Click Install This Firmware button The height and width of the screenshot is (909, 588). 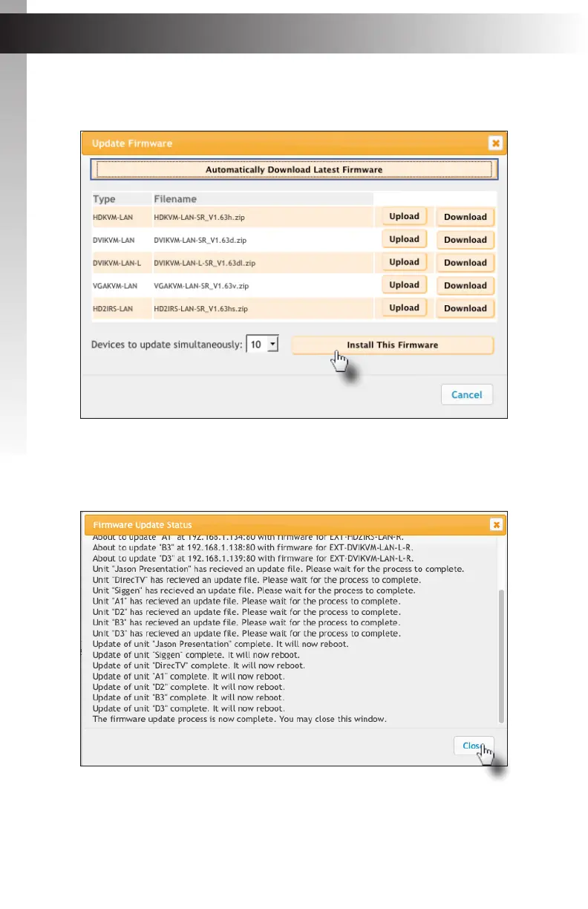(393, 345)
